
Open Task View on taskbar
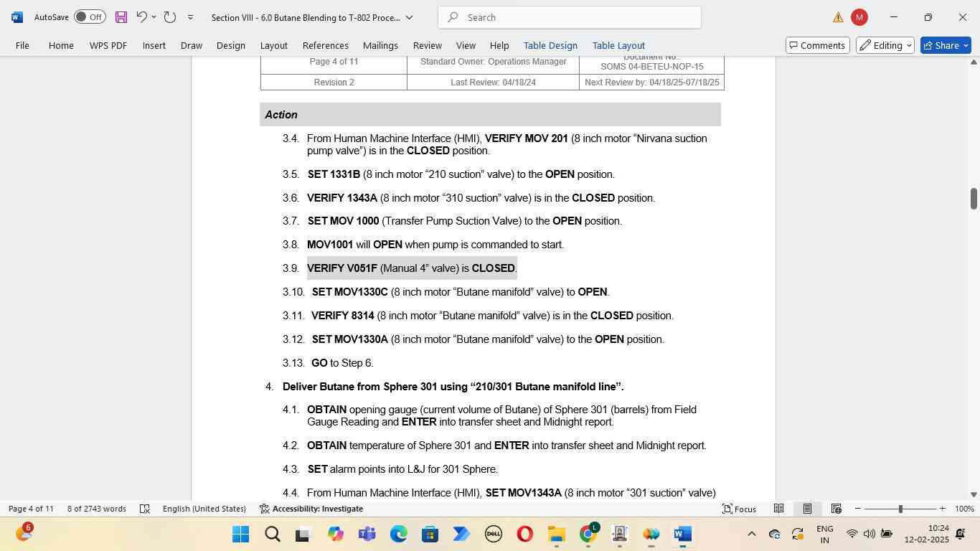[303, 534]
